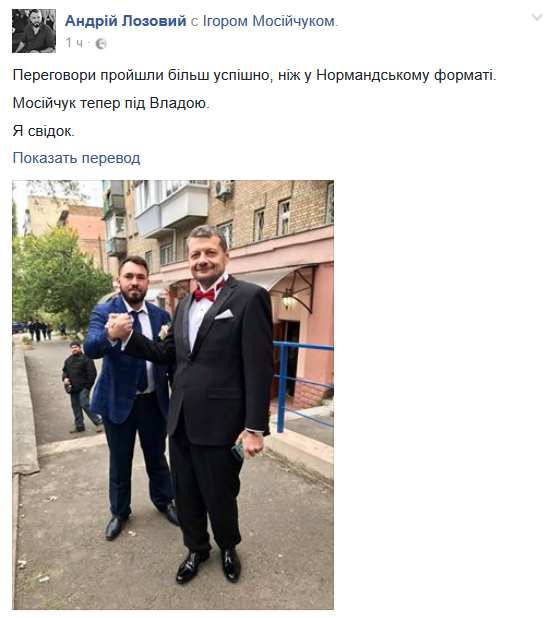This screenshot has width=549, height=618.
Task: Click the wall lamp beside the doorway
Action: tap(287, 299)
